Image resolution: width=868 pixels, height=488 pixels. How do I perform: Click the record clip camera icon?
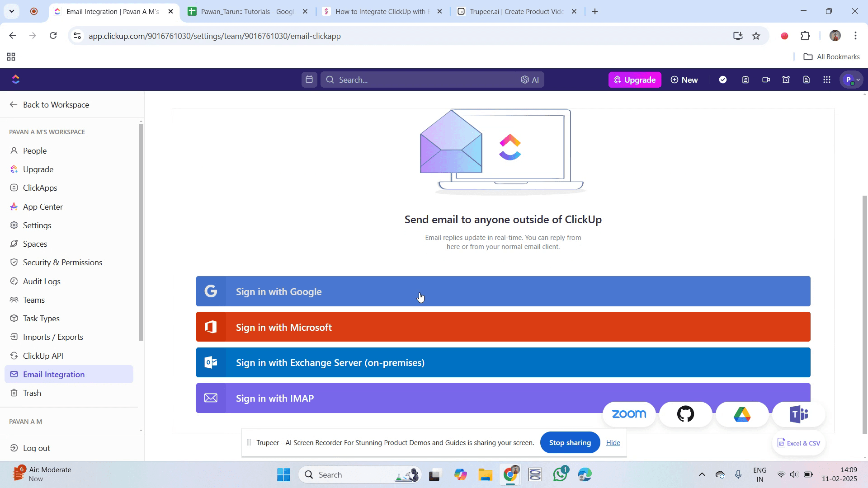(766, 80)
